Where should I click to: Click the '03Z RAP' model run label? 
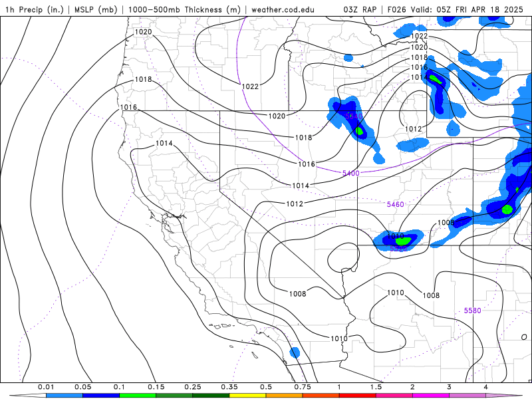coord(360,9)
